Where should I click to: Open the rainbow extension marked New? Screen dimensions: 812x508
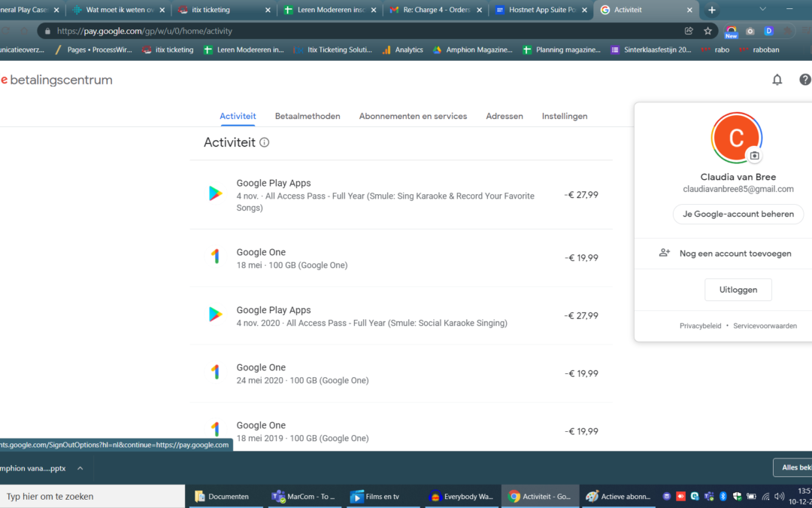click(x=732, y=32)
